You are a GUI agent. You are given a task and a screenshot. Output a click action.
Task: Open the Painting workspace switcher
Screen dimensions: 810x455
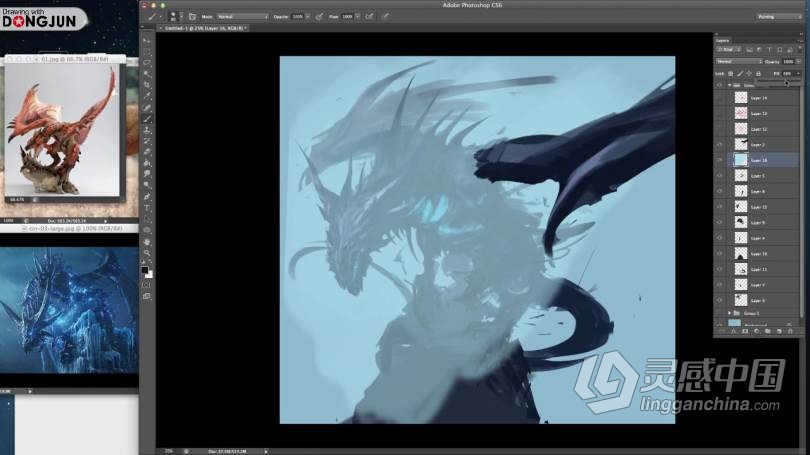[779, 17]
